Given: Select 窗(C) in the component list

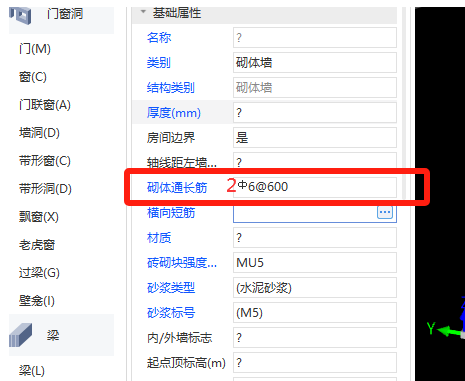Looking at the screenshot, I should (33, 77).
